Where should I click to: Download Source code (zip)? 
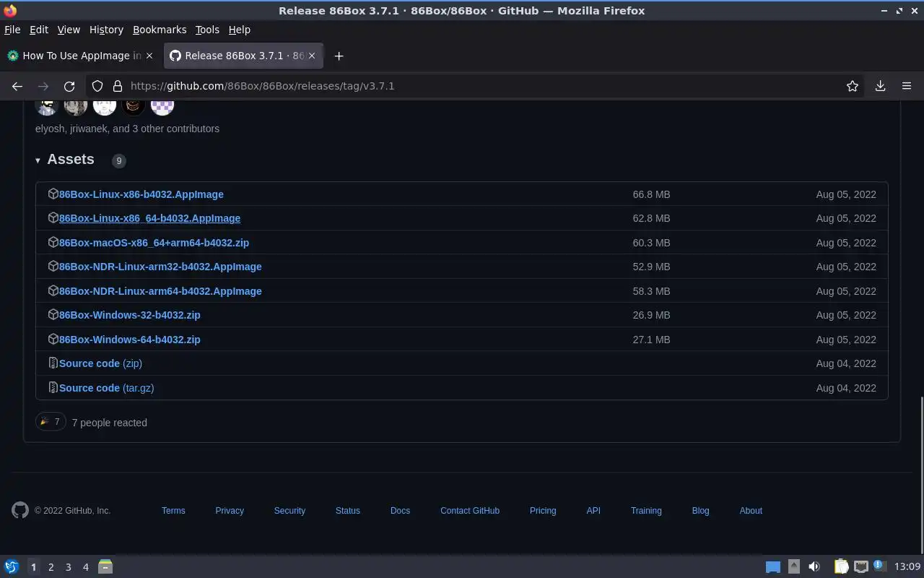coord(100,363)
